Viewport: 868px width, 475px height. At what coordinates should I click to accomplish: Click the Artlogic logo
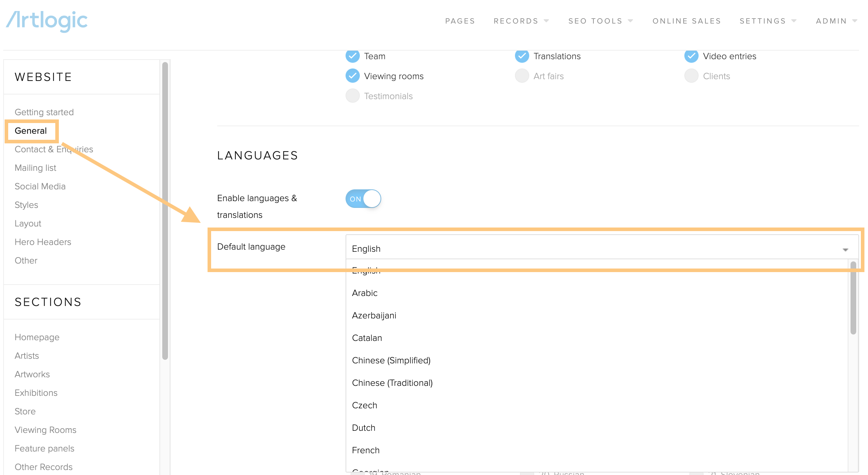click(47, 21)
